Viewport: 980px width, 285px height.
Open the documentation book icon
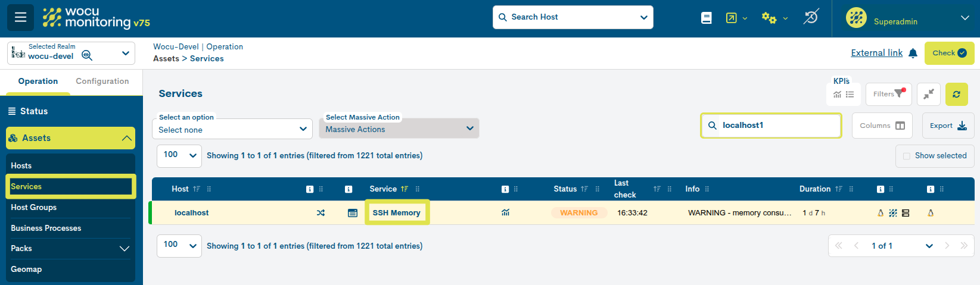[x=707, y=18]
